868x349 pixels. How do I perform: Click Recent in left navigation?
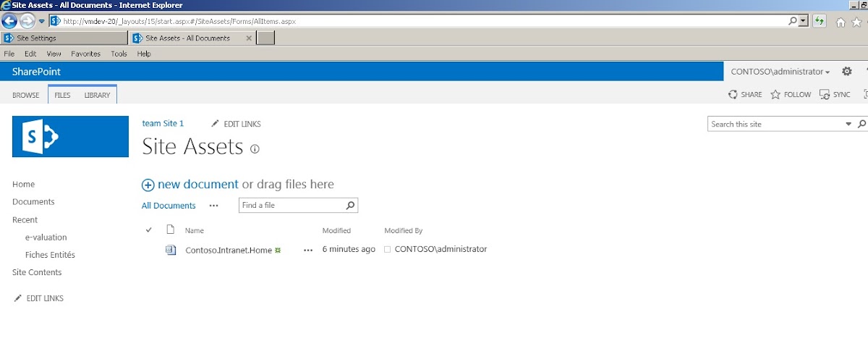pos(25,220)
